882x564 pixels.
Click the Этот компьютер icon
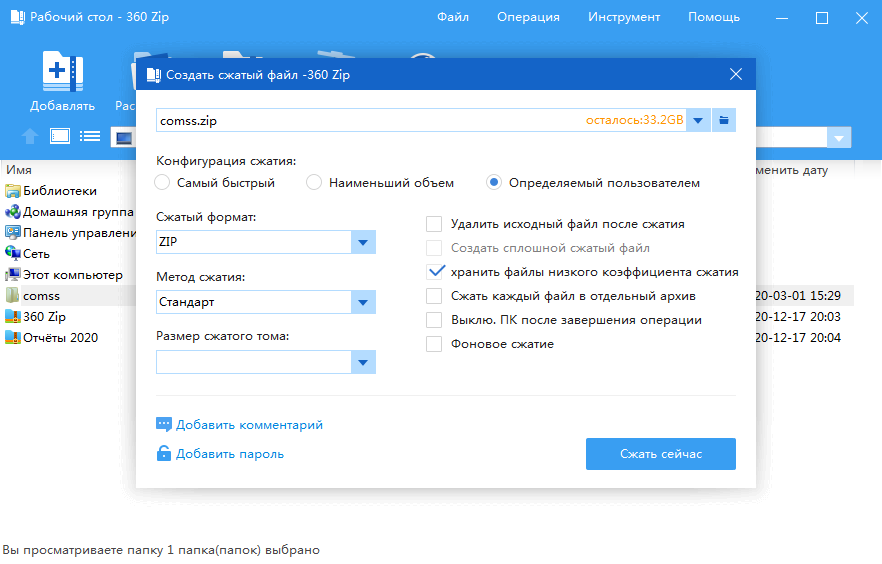[x=12, y=275]
